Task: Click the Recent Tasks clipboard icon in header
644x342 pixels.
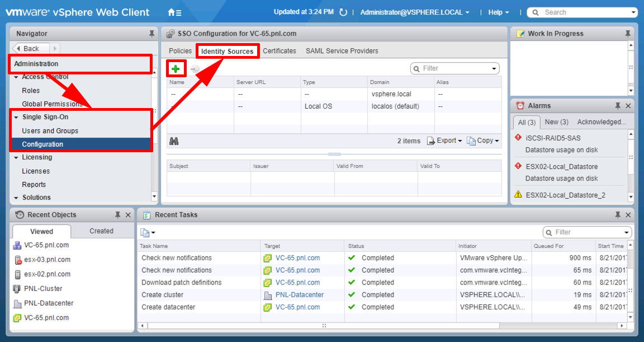Action: (x=146, y=215)
